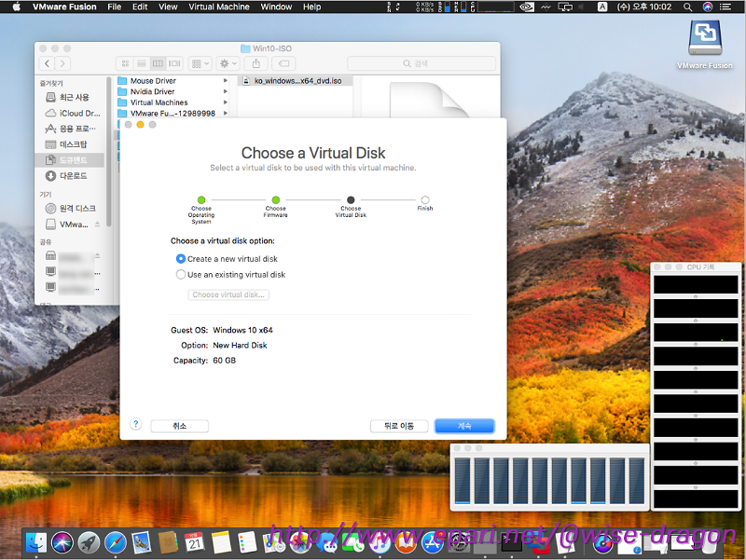The height and width of the screenshot is (560, 746).
Task: Open the Help menu
Action: [x=311, y=7]
